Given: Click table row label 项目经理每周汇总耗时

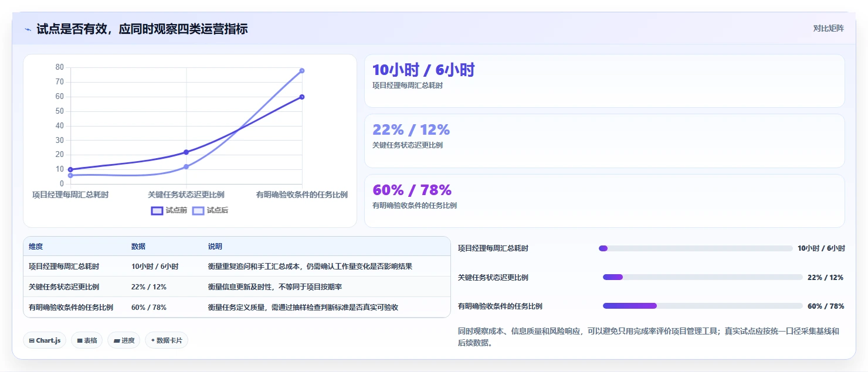Looking at the screenshot, I should click(64, 267).
